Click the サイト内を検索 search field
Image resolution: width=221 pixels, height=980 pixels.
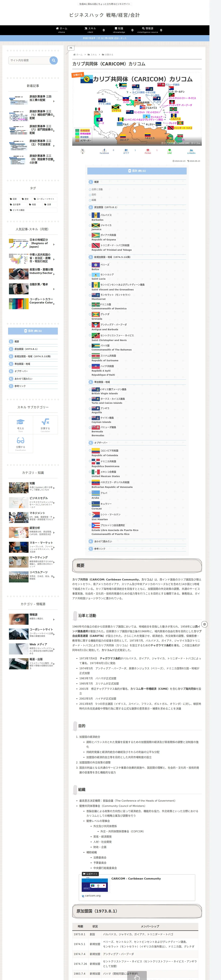pos(29,60)
